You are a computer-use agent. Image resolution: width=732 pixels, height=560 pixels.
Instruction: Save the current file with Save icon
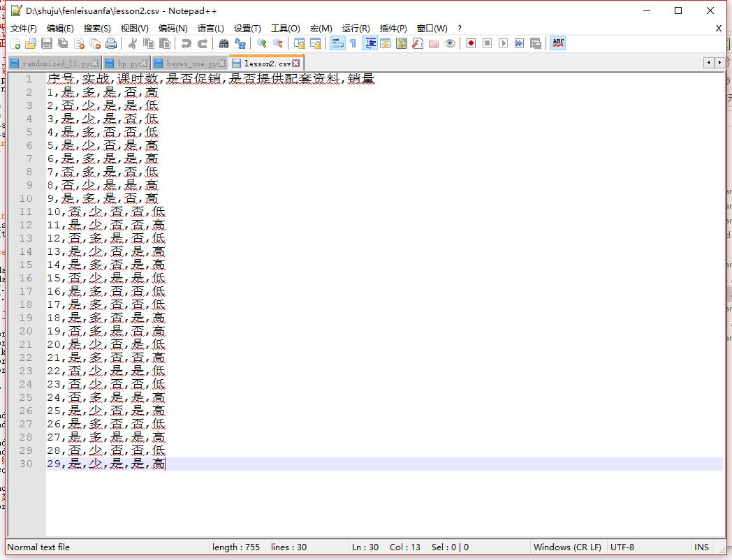click(x=47, y=43)
